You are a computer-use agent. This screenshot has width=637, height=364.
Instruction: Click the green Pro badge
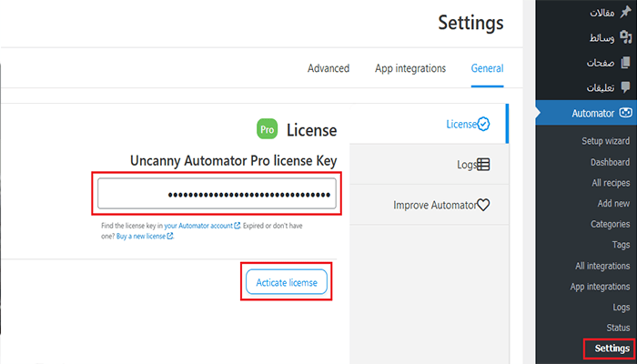[x=268, y=129]
